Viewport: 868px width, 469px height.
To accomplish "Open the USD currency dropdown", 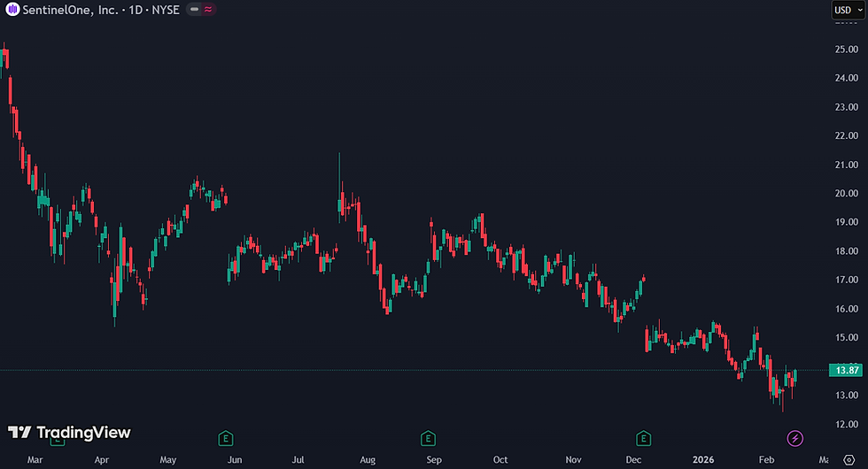I will 849,10.
